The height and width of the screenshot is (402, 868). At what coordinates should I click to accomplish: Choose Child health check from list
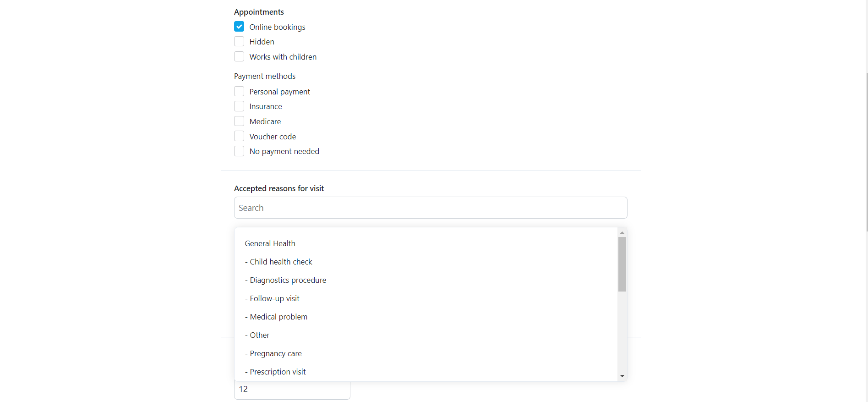pyautogui.click(x=426, y=262)
